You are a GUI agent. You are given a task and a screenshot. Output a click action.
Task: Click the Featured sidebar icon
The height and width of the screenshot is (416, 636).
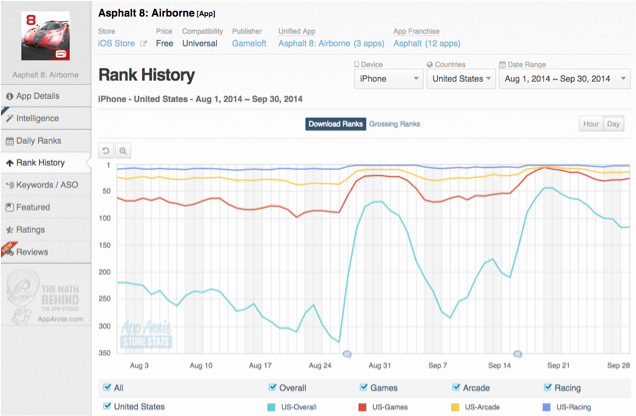click(x=10, y=207)
